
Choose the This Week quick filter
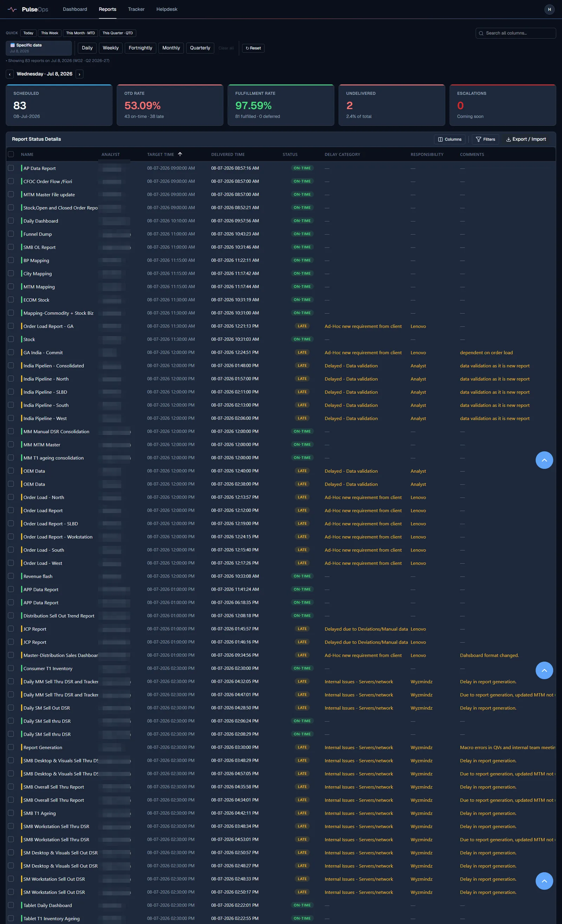50,33
